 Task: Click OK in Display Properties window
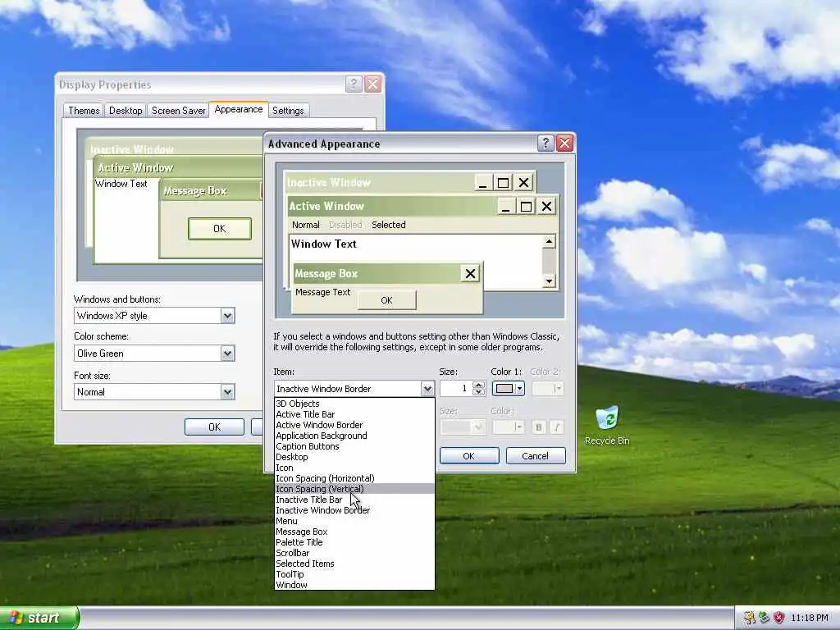click(214, 427)
